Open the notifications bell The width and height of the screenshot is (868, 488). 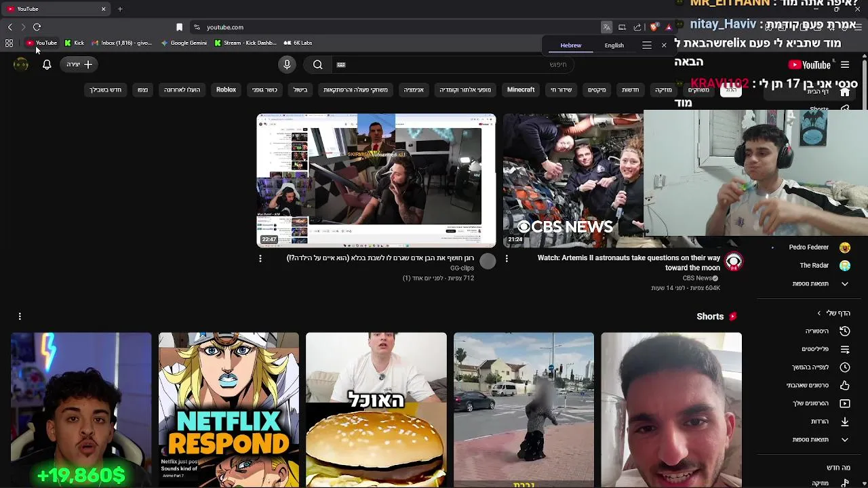(47, 64)
